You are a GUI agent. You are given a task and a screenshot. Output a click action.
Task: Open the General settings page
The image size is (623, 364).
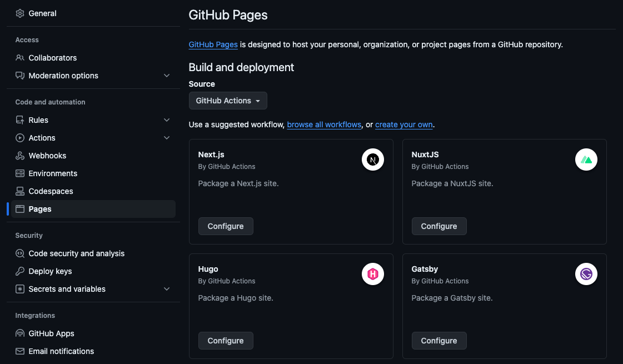[42, 13]
